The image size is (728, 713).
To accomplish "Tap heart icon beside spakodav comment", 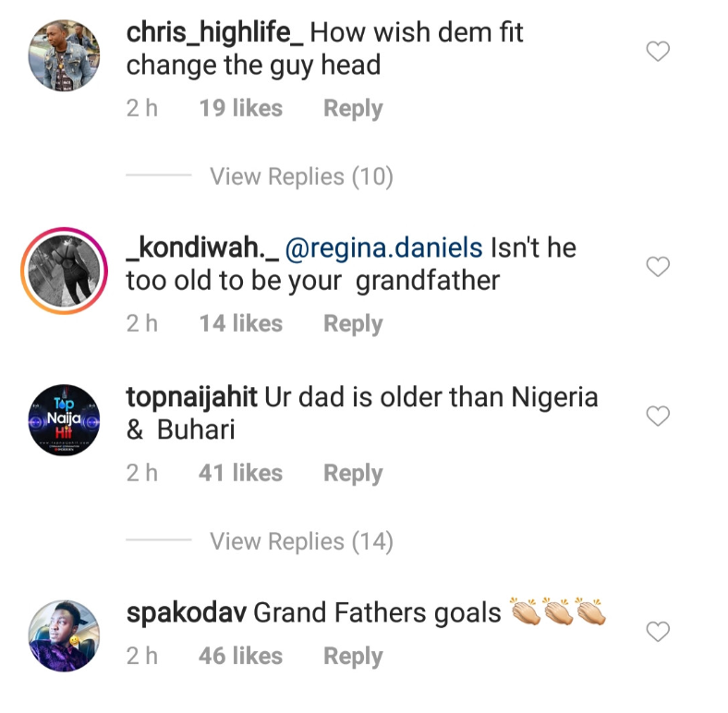I will [657, 632].
